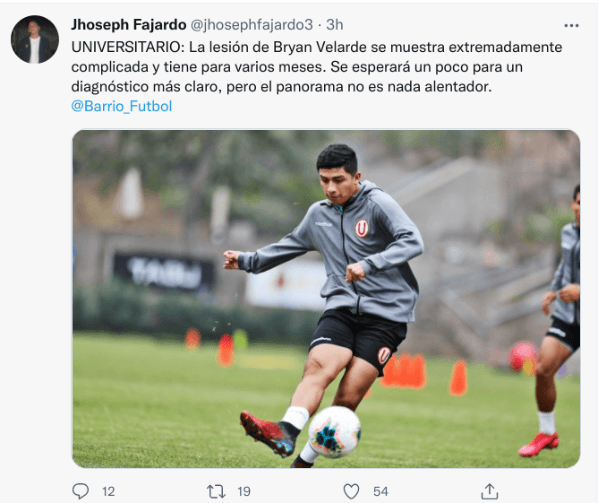This screenshot has height=503, width=598.
Task: Open the share upload icon
Action: (x=489, y=491)
